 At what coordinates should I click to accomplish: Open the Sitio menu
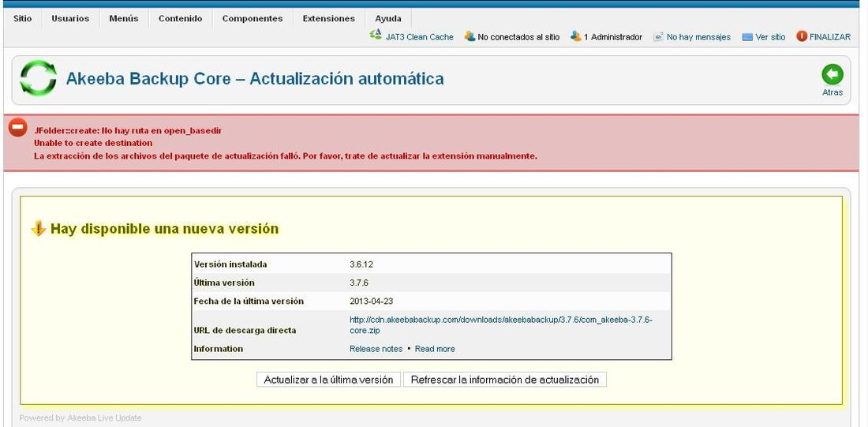point(23,19)
